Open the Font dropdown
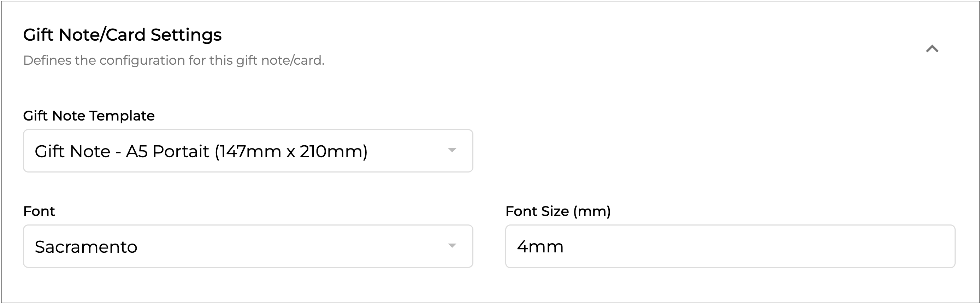This screenshot has height=304, width=980. 248,246
